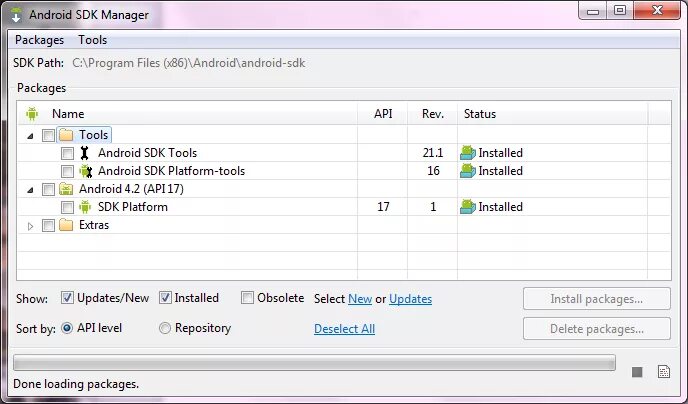
Task: Click the Delete packages button
Action: coord(597,329)
